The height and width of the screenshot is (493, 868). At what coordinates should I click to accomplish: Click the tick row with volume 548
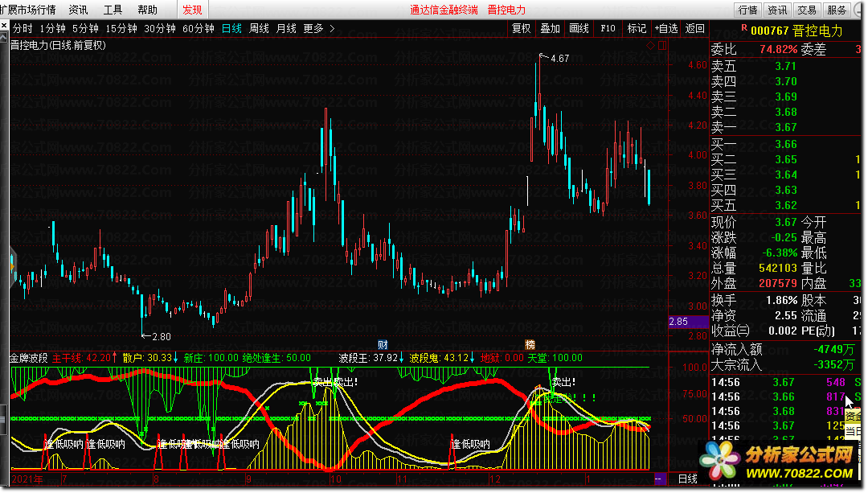(785, 382)
